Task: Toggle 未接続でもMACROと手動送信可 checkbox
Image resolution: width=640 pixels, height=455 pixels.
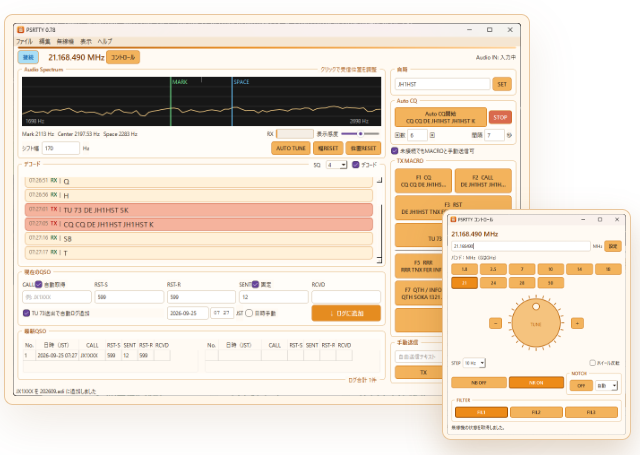Action: 394,151
